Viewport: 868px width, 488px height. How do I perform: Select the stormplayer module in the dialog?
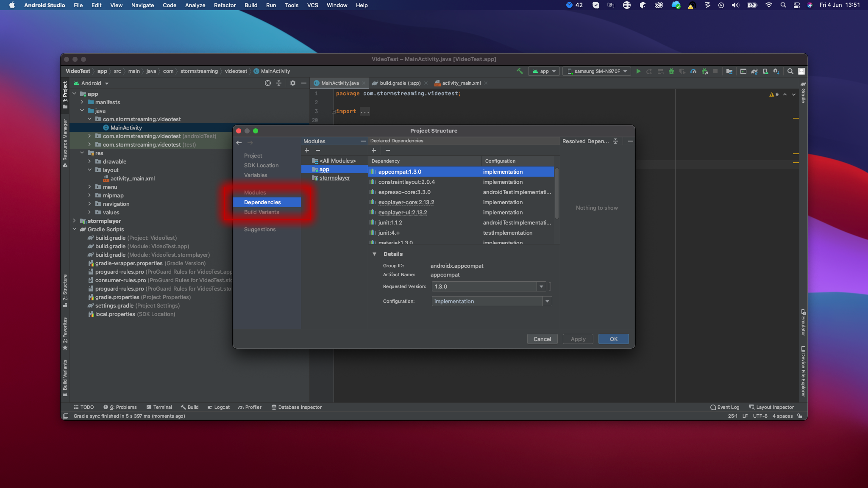[334, 178]
